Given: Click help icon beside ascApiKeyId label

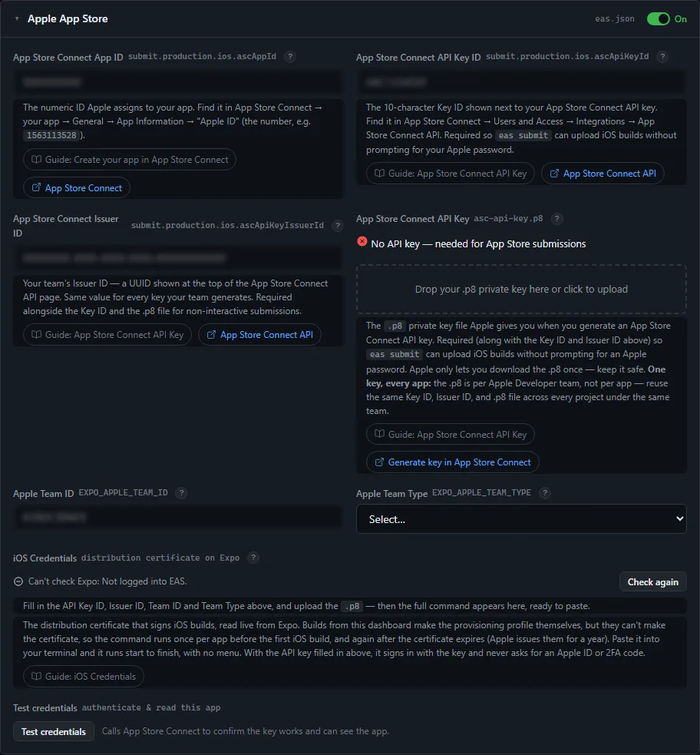Looking at the screenshot, I should [x=662, y=57].
